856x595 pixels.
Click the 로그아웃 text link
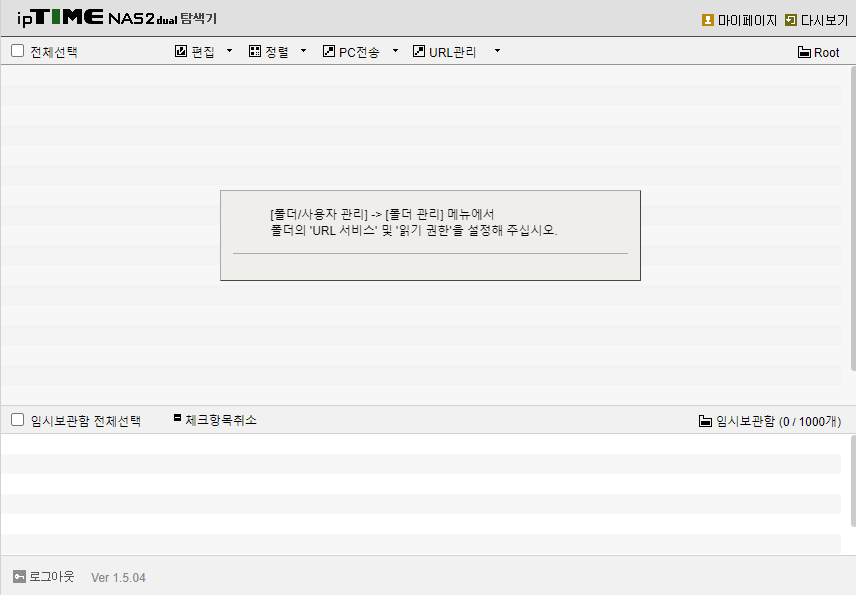point(51,576)
